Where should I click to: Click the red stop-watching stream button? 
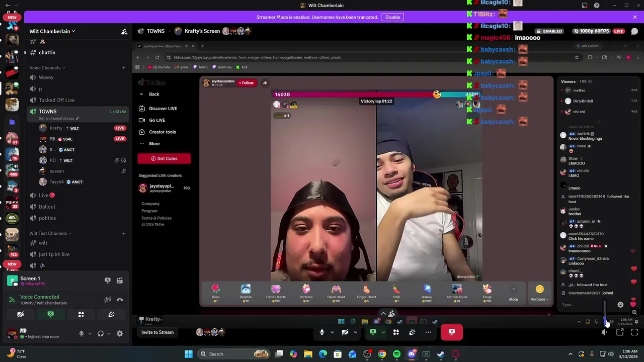point(452,332)
